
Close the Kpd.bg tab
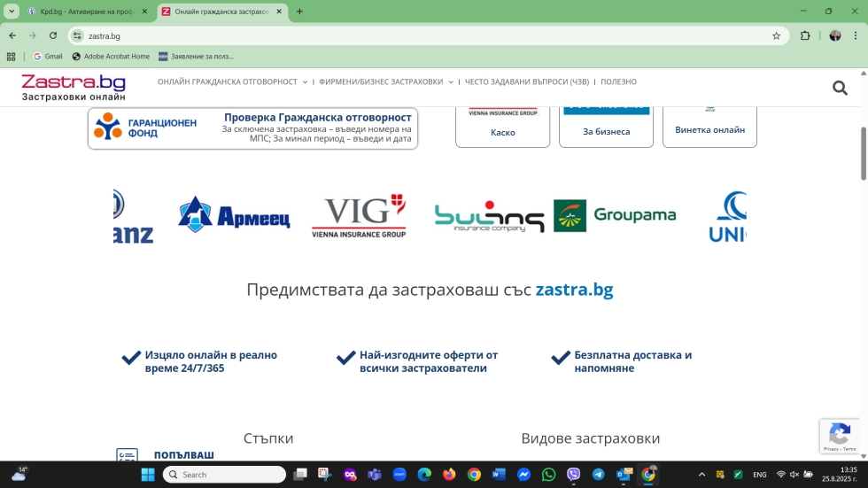pyautogui.click(x=145, y=11)
